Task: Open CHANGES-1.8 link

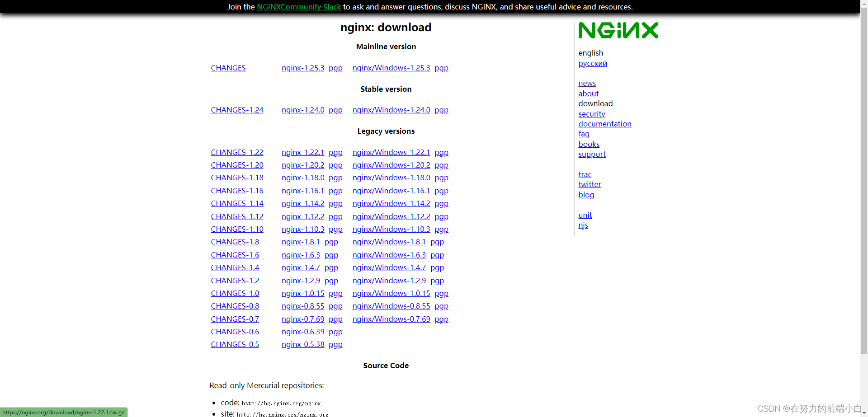Action: pyautogui.click(x=235, y=242)
